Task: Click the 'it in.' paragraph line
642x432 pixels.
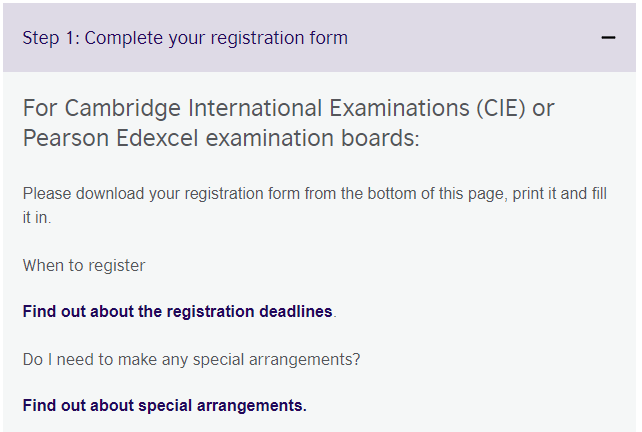Action: (37, 218)
